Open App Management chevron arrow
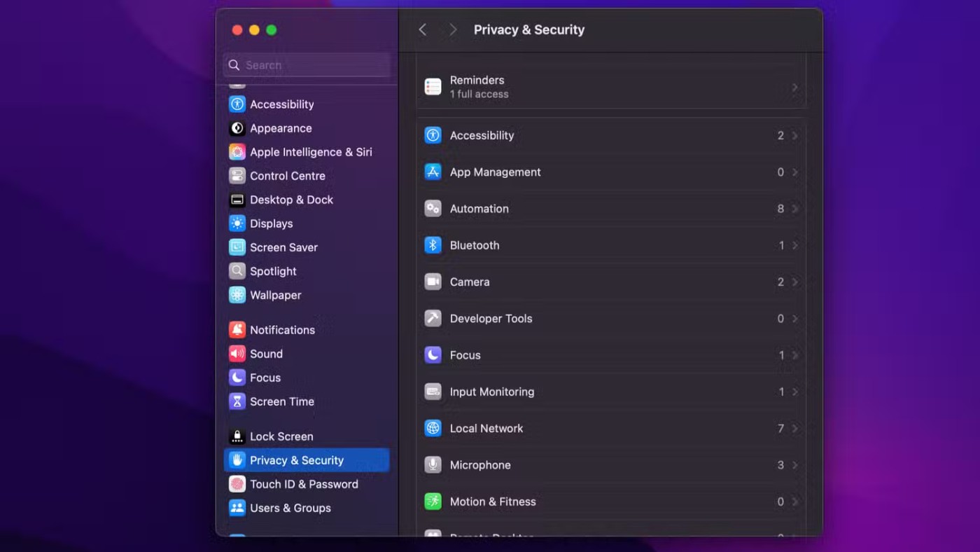Image resolution: width=980 pixels, height=552 pixels. [794, 172]
